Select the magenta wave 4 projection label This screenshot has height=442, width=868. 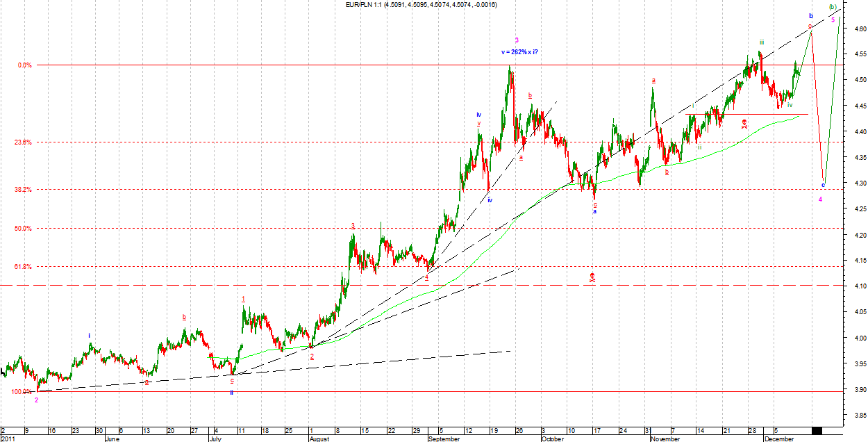(x=820, y=199)
